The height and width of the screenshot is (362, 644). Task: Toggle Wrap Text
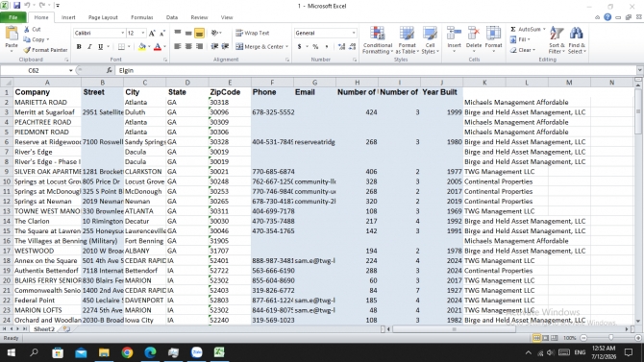click(252, 33)
